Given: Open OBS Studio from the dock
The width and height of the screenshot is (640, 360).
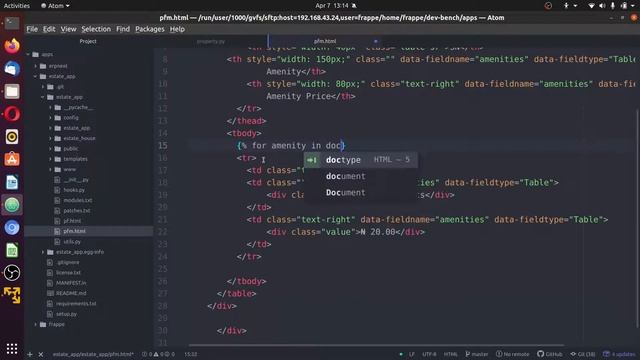Looking at the screenshot, I should pos(12,273).
